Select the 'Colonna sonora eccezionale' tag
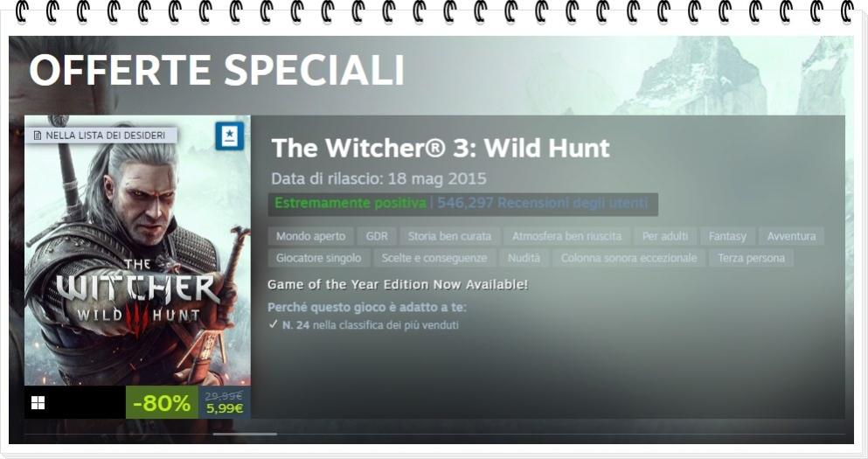Viewport: 868px width, 459px height. click(628, 258)
